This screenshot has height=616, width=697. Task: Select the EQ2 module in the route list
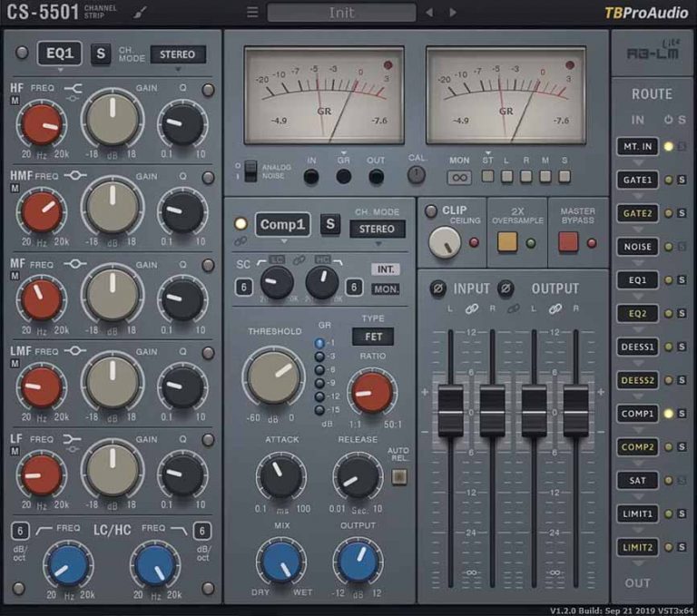639,313
